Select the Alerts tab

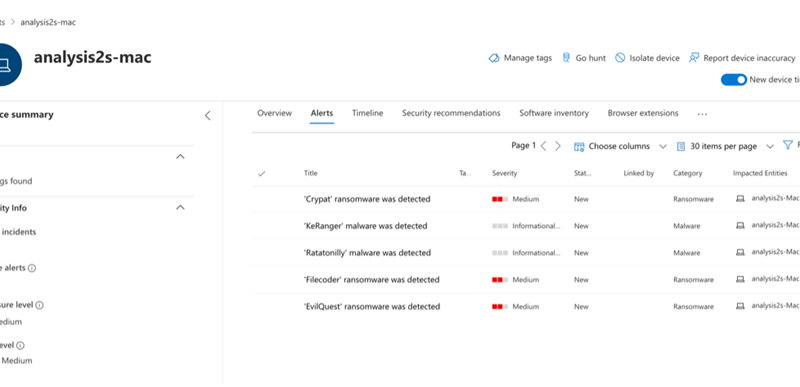322,113
